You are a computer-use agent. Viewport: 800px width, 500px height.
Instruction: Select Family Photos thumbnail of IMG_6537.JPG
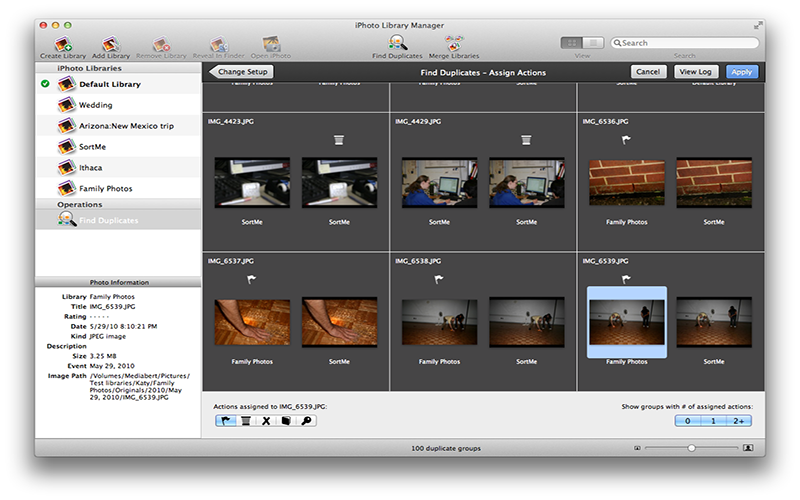click(x=252, y=322)
